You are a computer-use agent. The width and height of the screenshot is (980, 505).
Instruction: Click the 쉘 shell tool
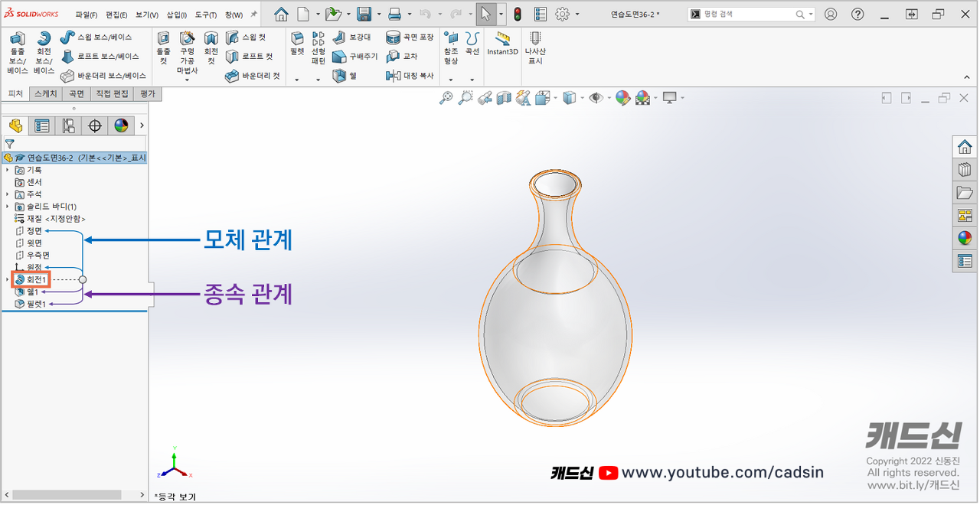tap(345, 76)
